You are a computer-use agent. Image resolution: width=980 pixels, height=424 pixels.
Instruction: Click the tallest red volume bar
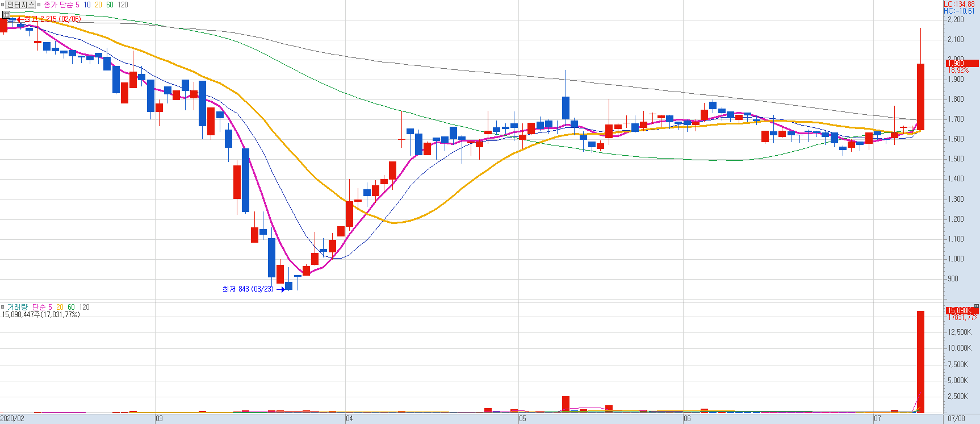point(920,361)
